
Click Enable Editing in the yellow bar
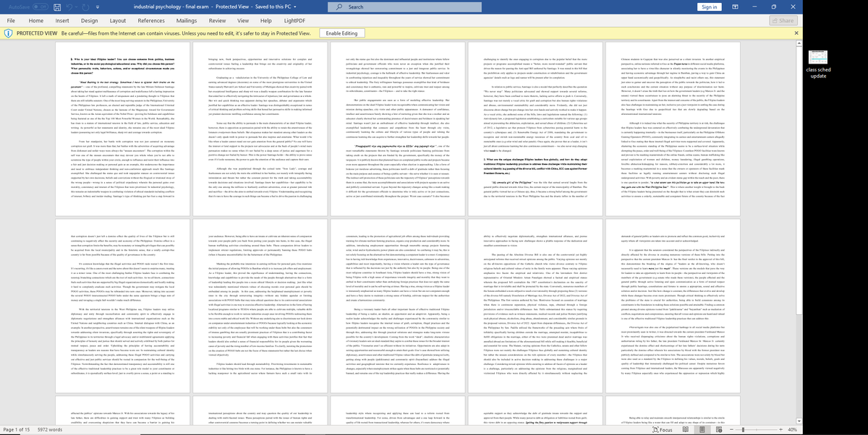pyautogui.click(x=343, y=33)
